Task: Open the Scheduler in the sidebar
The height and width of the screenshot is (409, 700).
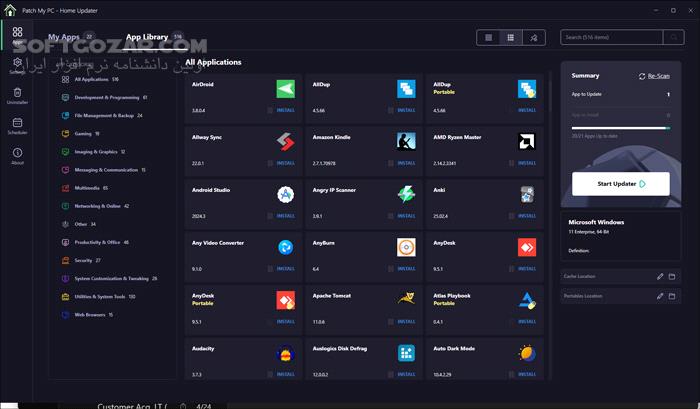Action: pyautogui.click(x=17, y=125)
